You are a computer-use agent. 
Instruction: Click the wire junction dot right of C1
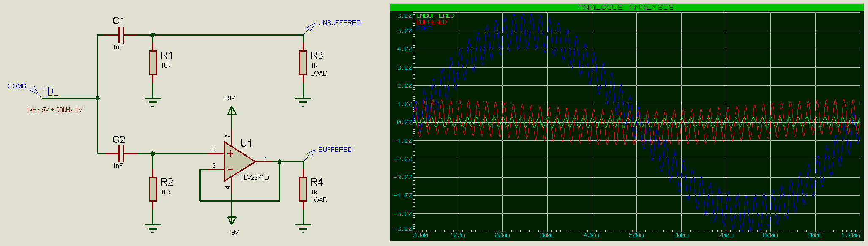point(153,35)
